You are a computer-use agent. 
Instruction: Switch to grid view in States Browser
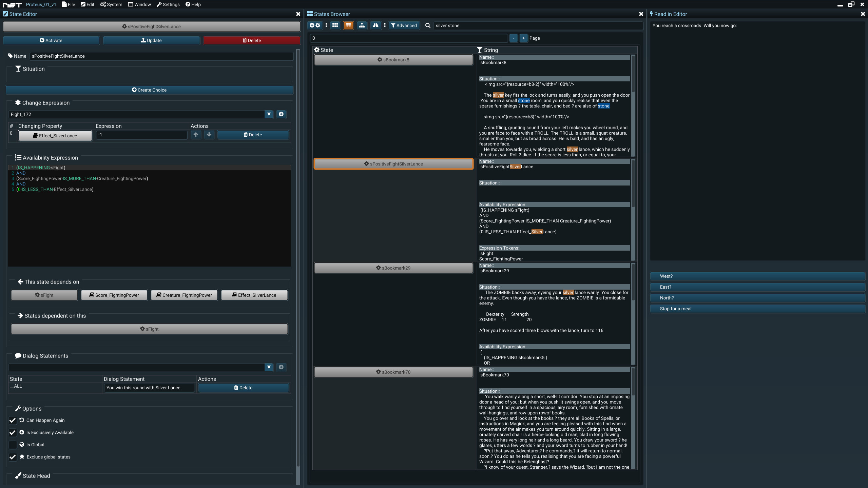pyautogui.click(x=335, y=25)
